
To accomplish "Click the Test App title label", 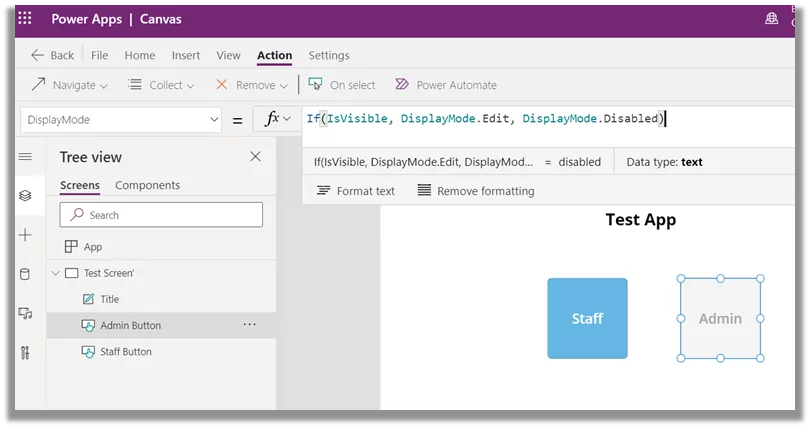I will pos(641,220).
